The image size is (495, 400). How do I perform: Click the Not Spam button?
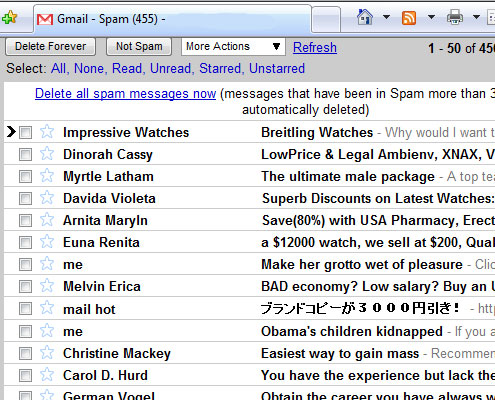[x=139, y=46]
